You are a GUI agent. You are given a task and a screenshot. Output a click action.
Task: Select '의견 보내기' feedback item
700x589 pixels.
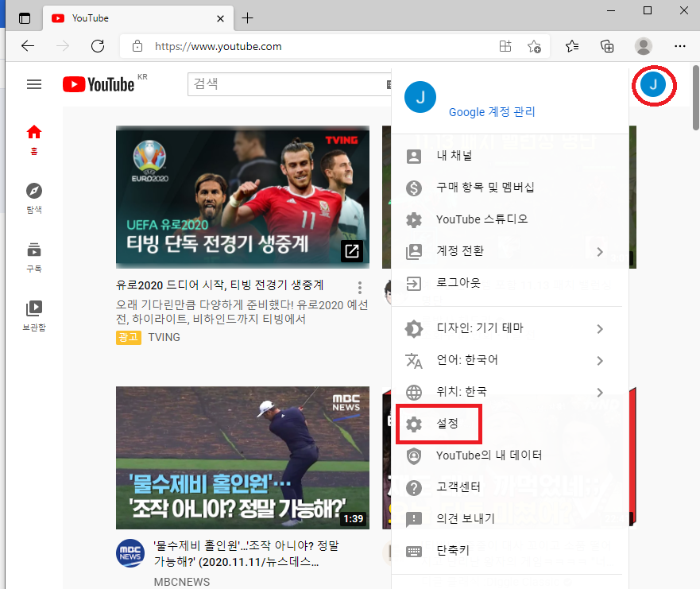coord(510,519)
